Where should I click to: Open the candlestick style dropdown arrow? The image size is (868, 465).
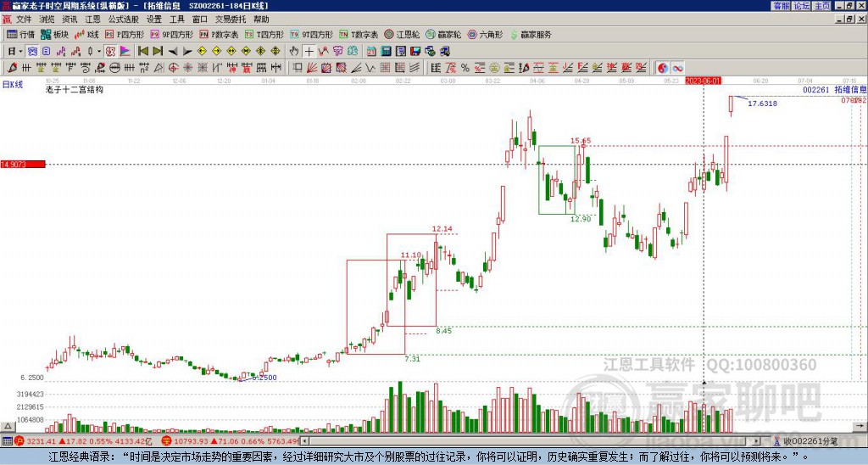[99, 52]
